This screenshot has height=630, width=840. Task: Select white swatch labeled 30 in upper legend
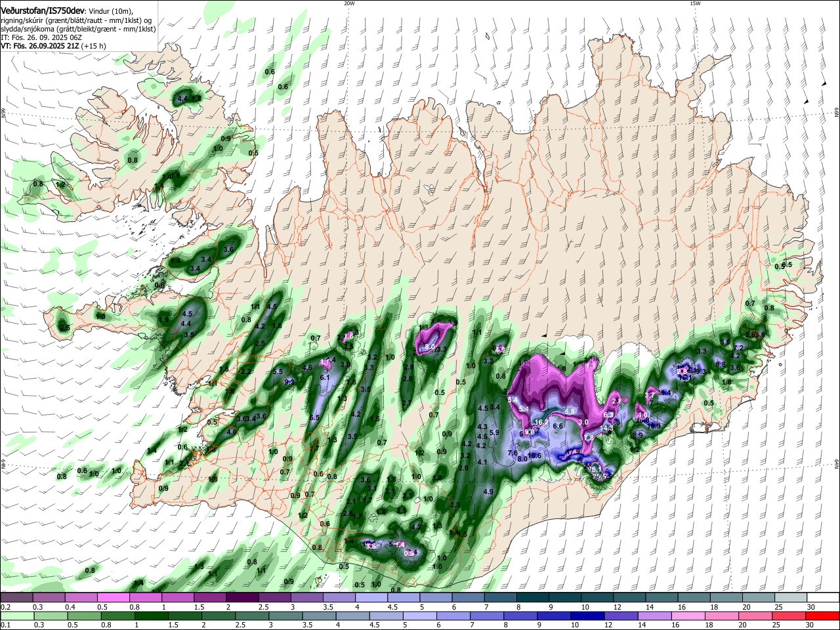823,598
